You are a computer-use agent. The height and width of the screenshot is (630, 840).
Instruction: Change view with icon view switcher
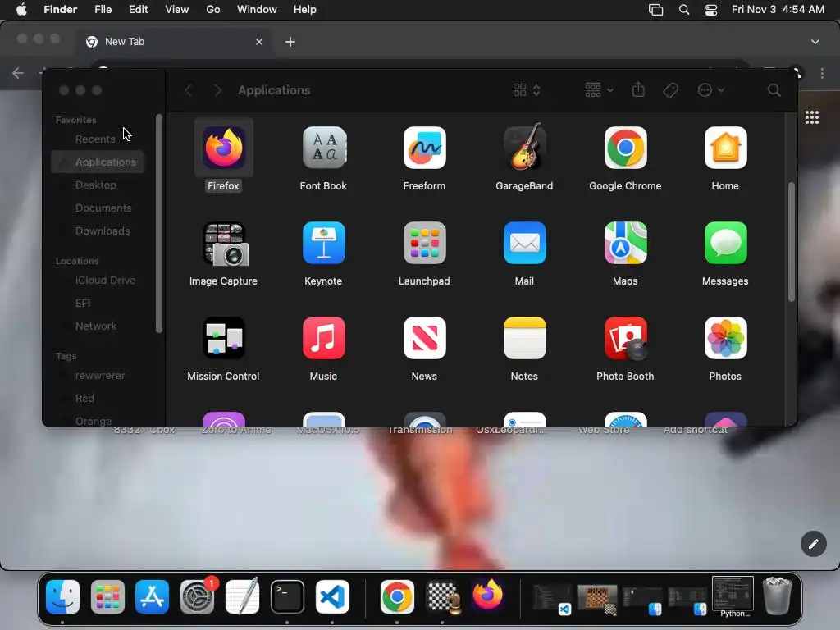tap(527, 90)
